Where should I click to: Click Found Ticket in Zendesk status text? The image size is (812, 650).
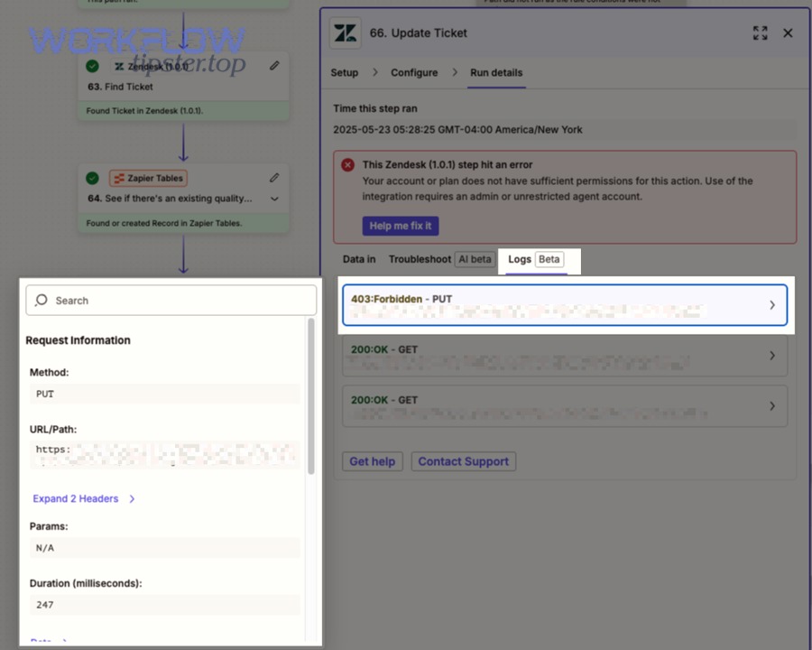click(144, 111)
